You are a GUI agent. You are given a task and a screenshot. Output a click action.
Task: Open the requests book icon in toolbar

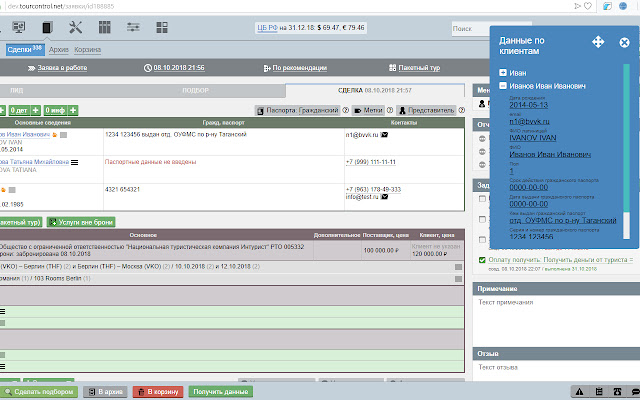pyautogui.click(x=47, y=27)
